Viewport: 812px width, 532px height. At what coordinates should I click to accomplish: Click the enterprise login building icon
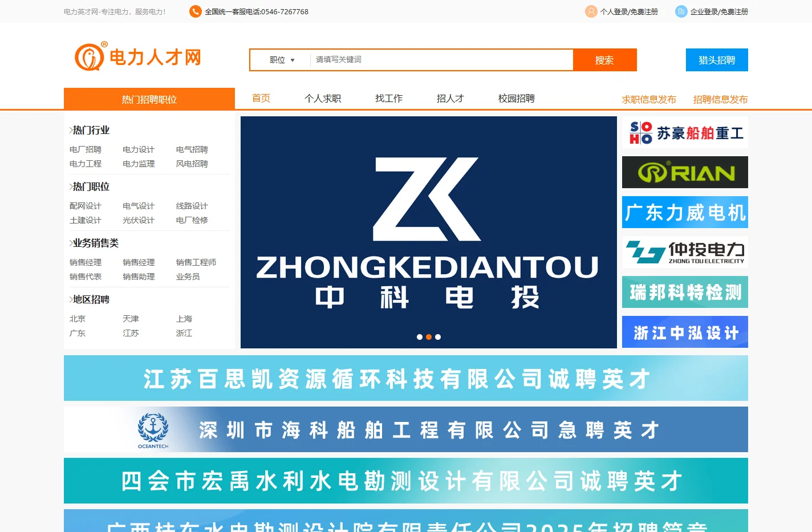(681, 11)
